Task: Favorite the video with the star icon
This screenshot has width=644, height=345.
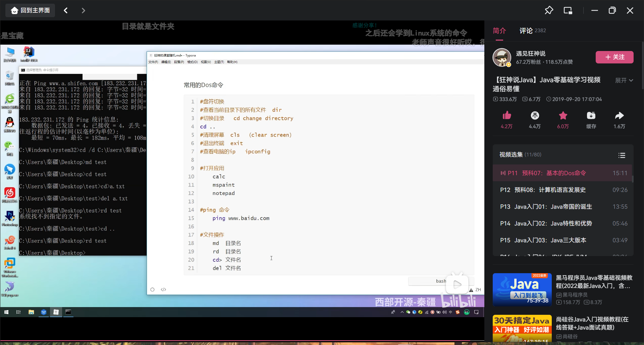Action: (x=563, y=116)
